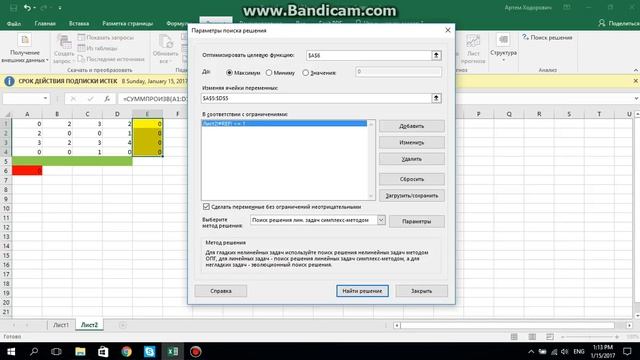The width and height of the screenshot is (640, 360).
Task: Click the Bandicam record icon in the taskbar
Action: click(196, 351)
